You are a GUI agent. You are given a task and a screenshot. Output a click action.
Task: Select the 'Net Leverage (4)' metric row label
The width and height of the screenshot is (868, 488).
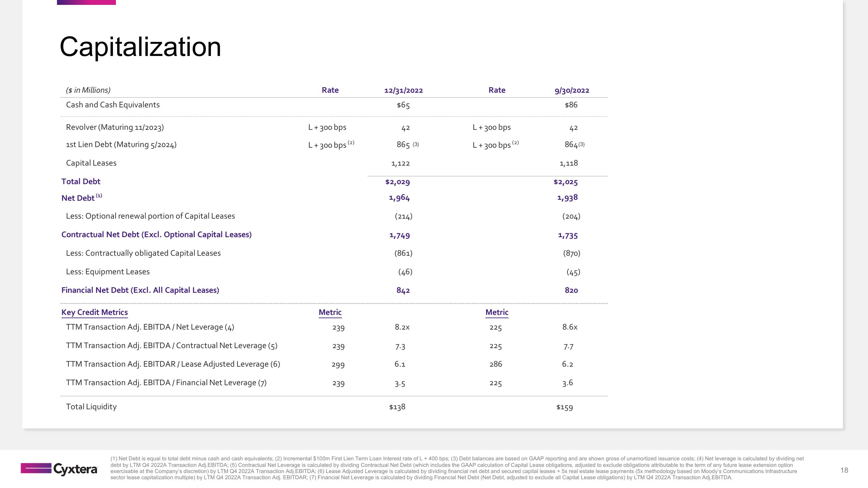150,327
